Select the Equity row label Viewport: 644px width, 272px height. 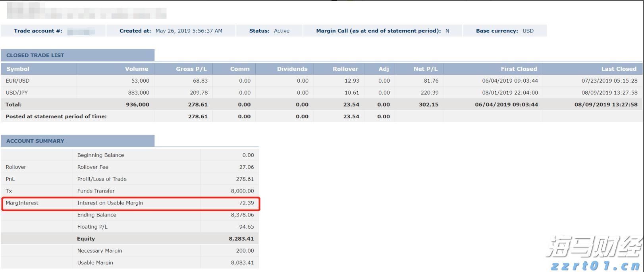click(x=86, y=239)
